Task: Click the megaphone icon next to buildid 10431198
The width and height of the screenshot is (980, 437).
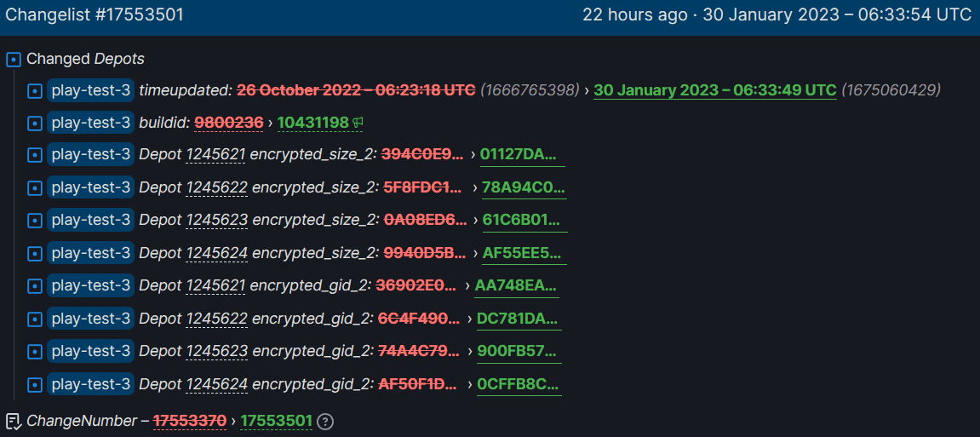Action: (x=358, y=124)
